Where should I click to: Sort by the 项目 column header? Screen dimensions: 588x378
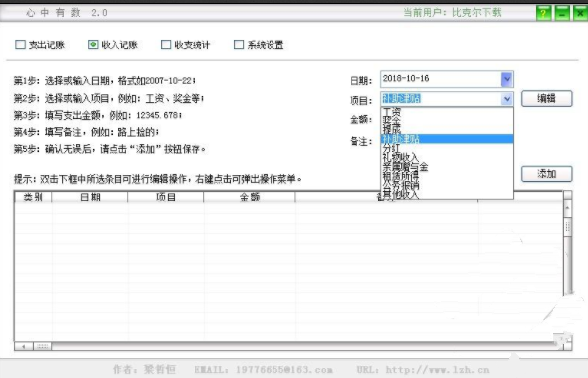tap(166, 197)
